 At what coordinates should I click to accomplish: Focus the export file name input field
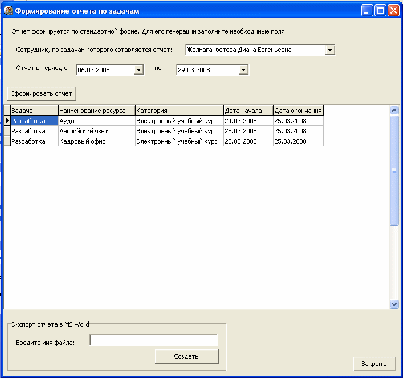[154, 340]
